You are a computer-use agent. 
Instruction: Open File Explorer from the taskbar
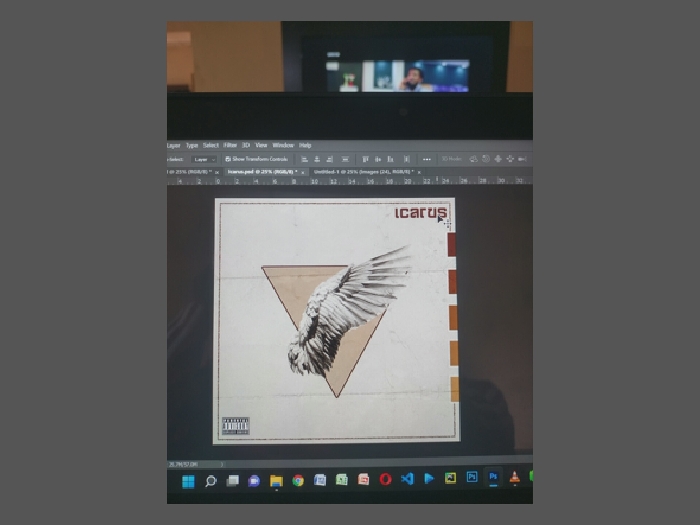(x=276, y=481)
